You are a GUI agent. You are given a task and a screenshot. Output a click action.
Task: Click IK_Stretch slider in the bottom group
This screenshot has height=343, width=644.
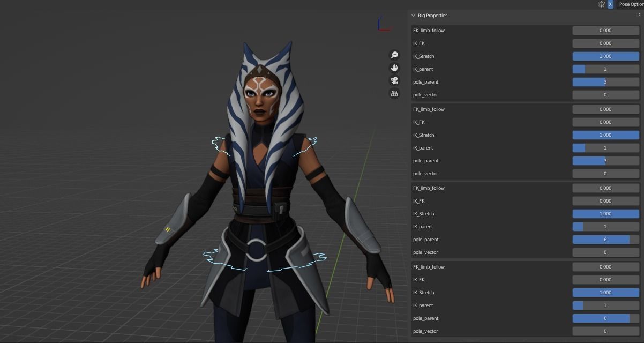pos(605,293)
